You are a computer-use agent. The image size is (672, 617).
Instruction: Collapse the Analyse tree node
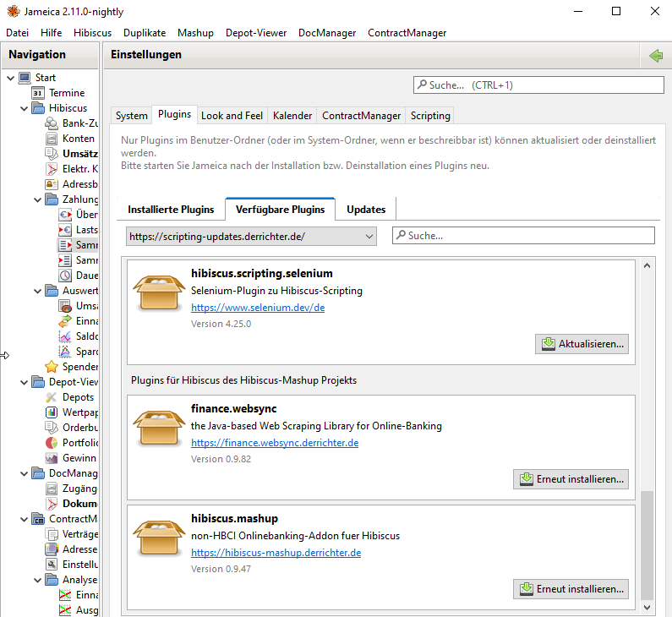pos(38,580)
